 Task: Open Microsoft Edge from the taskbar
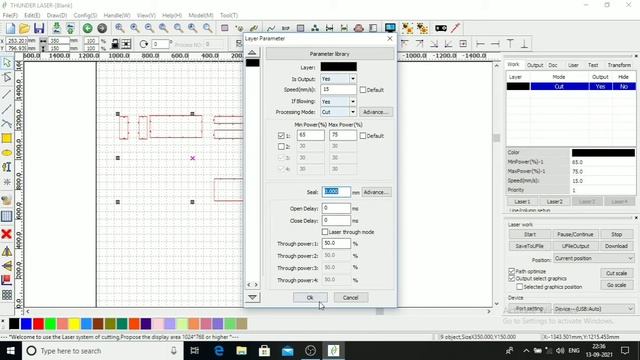(x=219, y=351)
